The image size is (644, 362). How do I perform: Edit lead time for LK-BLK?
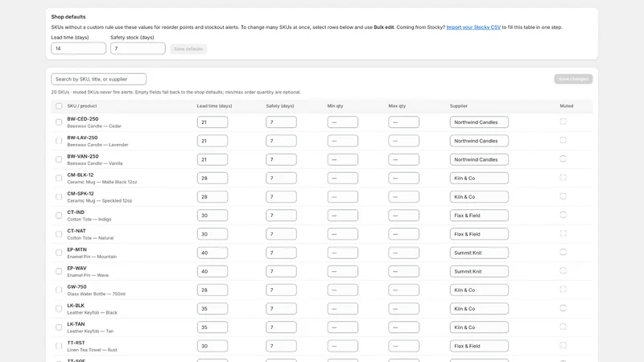click(x=213, y=309)
